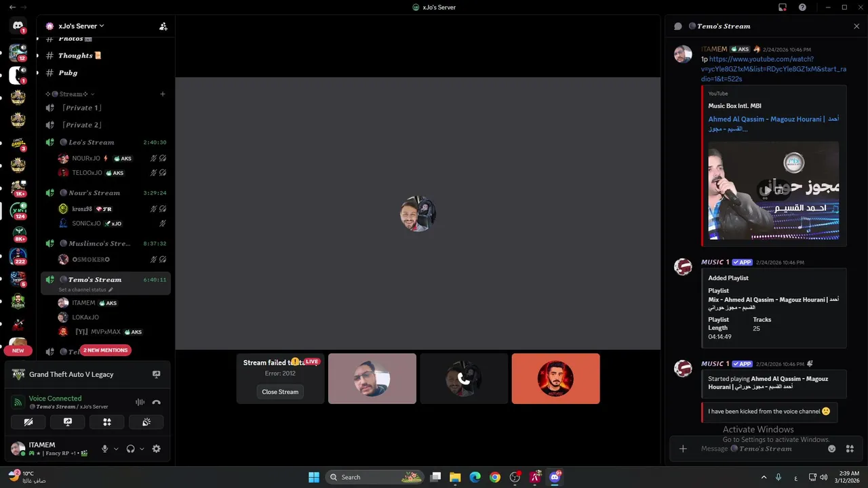
Task: Click the invite people icon beside xJo's Server
Action: click(163, 26)
